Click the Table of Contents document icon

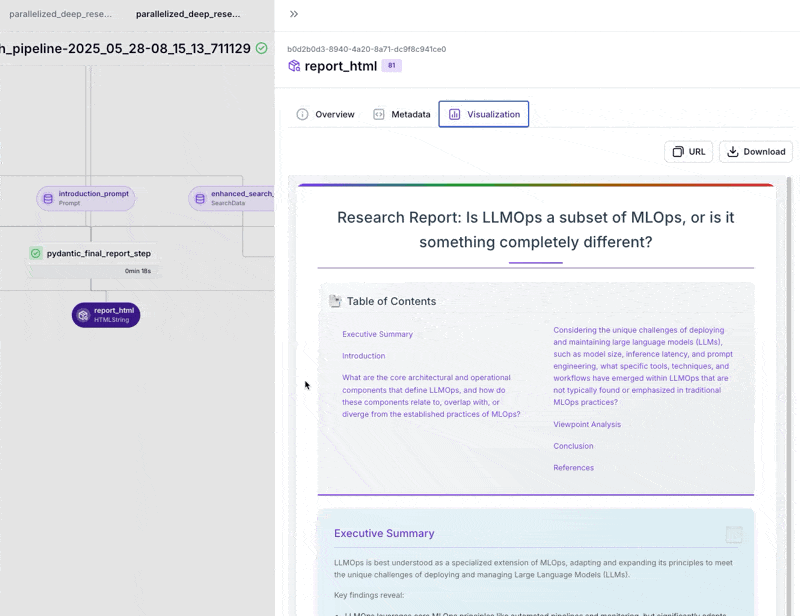point(335,301)
